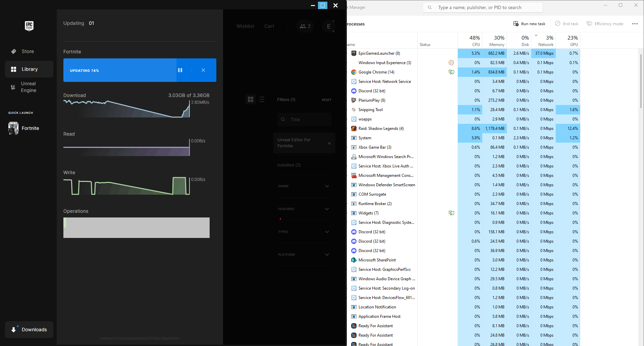Open the Downloads panel
This screenshot has height=346, width=644.
tap(29, 330)
